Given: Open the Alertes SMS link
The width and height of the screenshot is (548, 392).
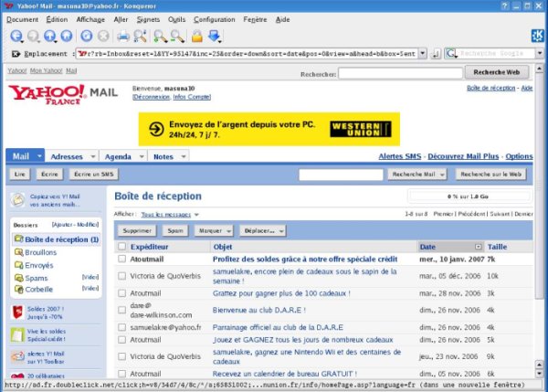Looking at the screenshot, I should point(400,156).
